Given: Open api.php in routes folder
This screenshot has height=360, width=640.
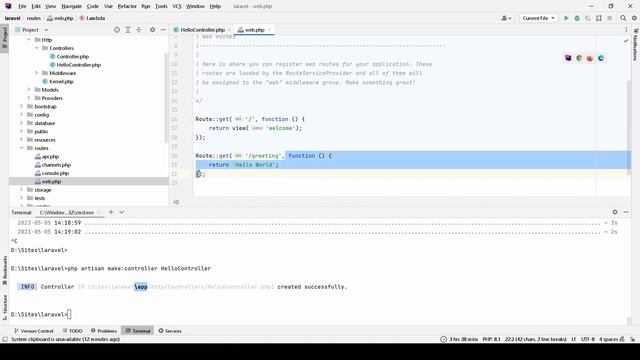Looking at the screenshot, I should click(51, 156).
